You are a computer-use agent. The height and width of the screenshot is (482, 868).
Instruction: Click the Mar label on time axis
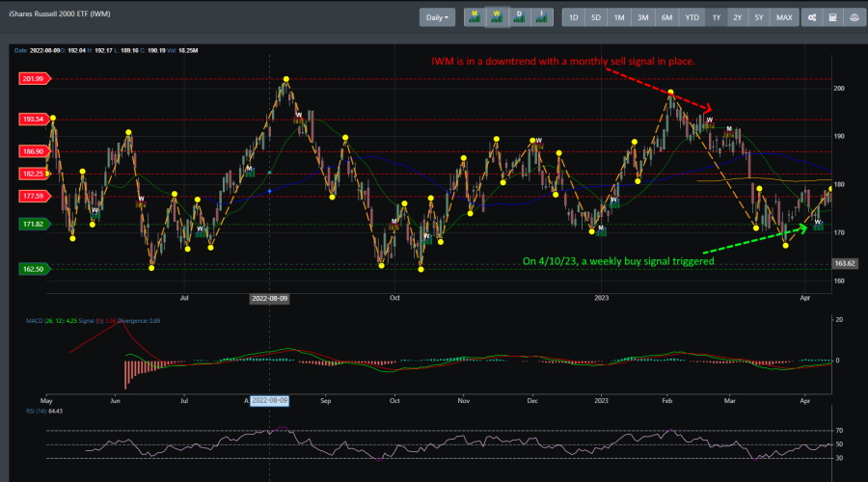[x=730, y=401]
